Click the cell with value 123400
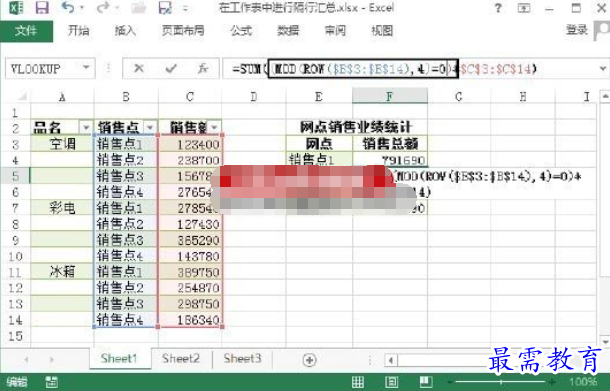 click(x=190, y=144)
